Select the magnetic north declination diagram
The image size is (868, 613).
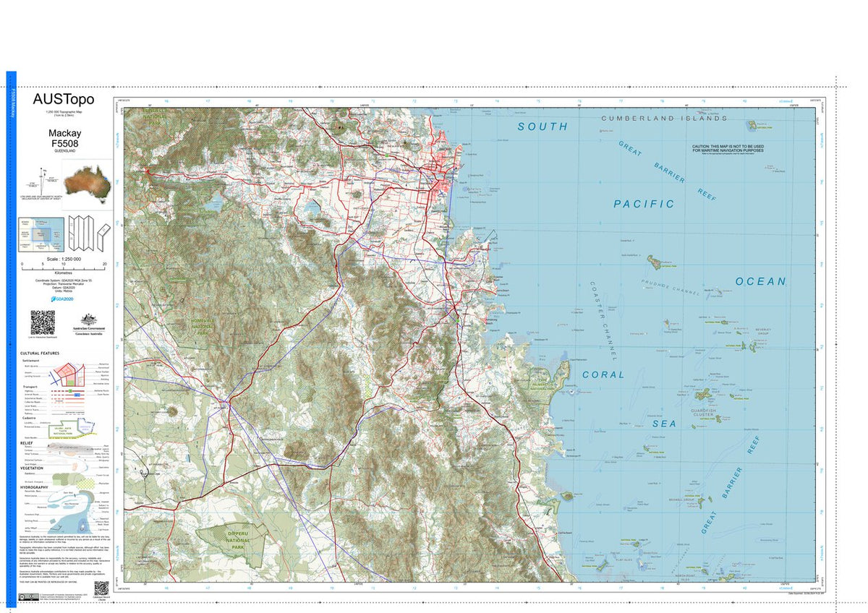(42, 182)
